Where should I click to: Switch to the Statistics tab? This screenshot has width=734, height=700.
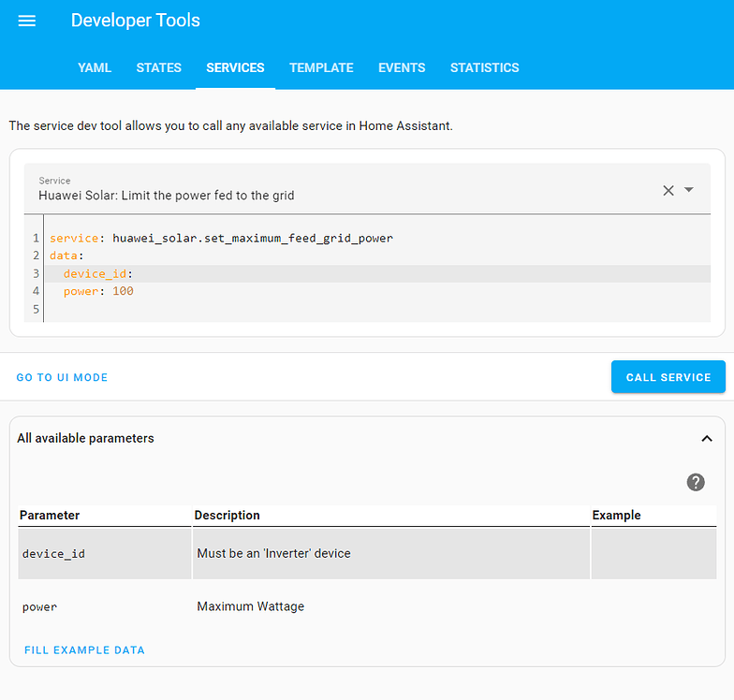(484, 67)
